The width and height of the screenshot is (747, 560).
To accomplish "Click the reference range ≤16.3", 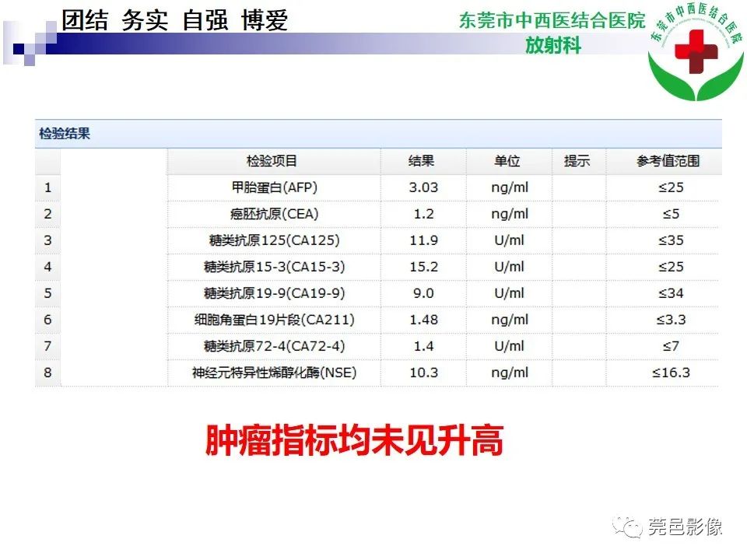I will [x=671, y=373].
